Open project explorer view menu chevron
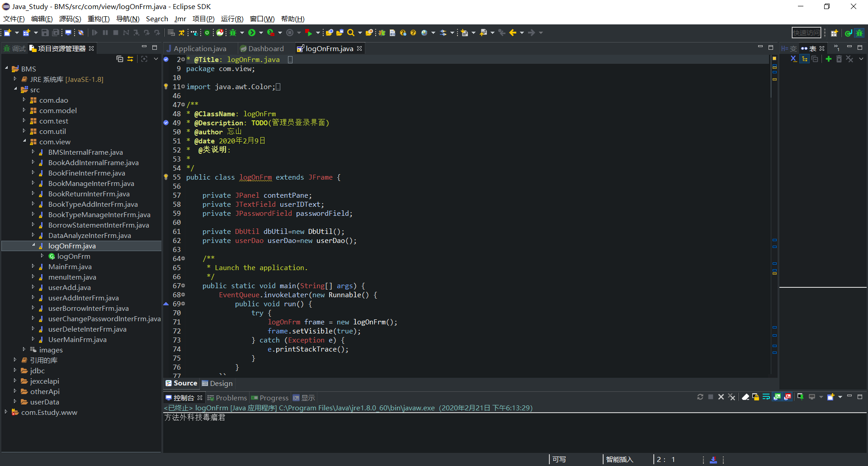Image resolution: width=868 pixels, height=466 pixels. coord(156,59)
